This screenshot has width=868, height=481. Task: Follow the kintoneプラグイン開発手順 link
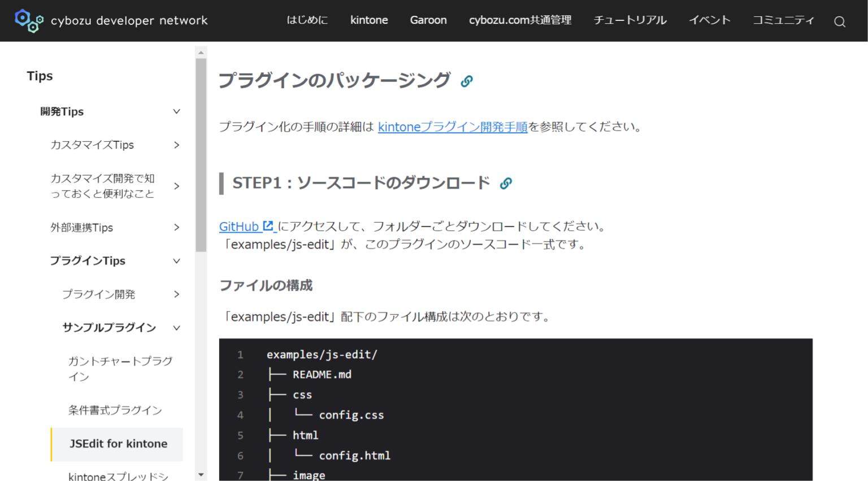click(x=452, y=127)
